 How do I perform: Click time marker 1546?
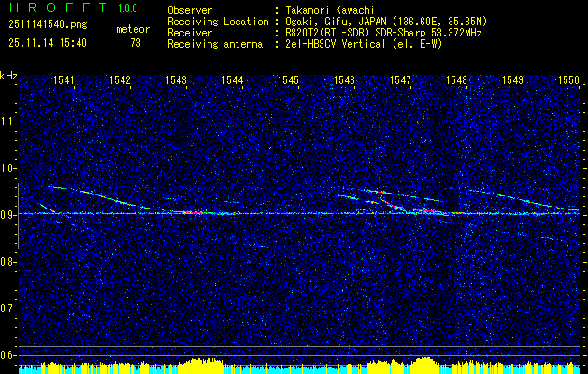coord(344,79)
